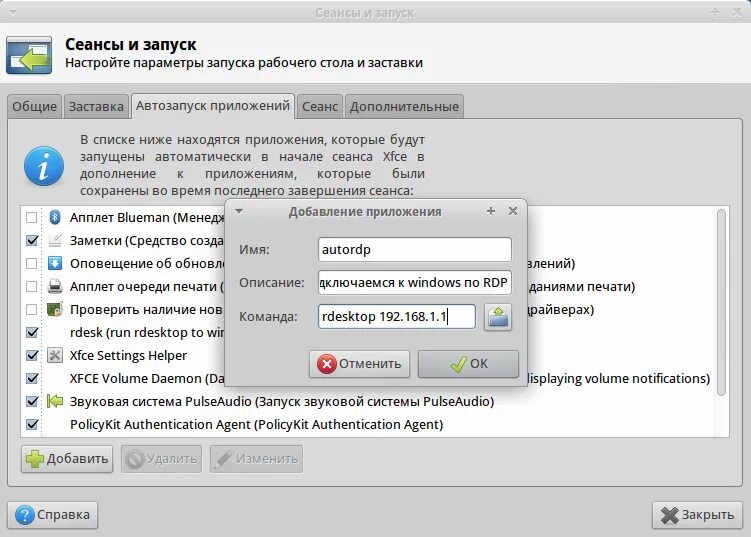The image size is (751, 537).
Task: Select PolicyKit Authentication Agent row text
Action: [256, 424]
